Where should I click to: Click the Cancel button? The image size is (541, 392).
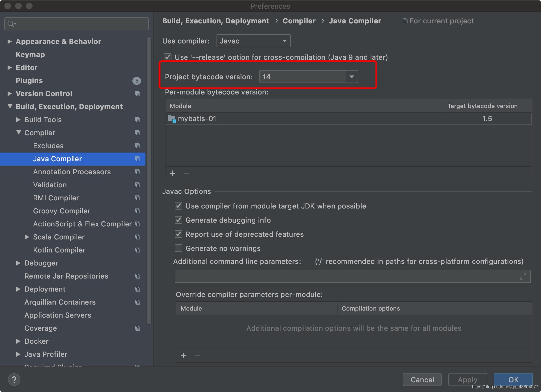[422, 380]
